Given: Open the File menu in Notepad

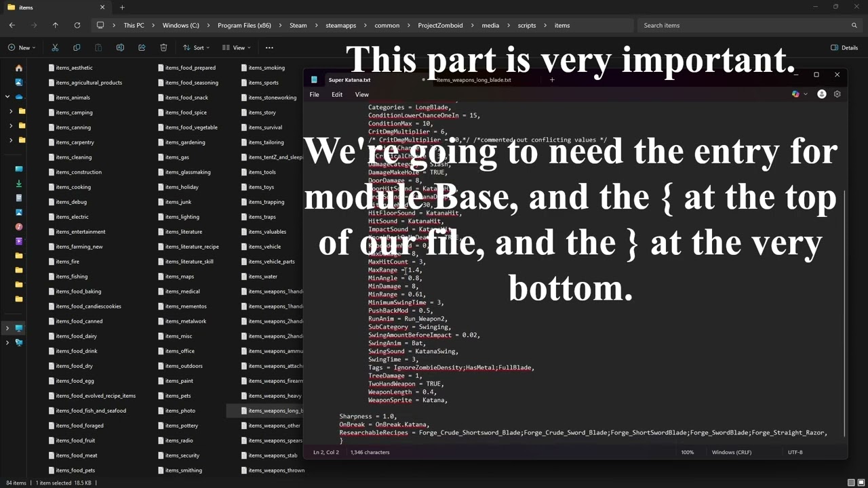Looking at the screenshot, I should [315, 94].
